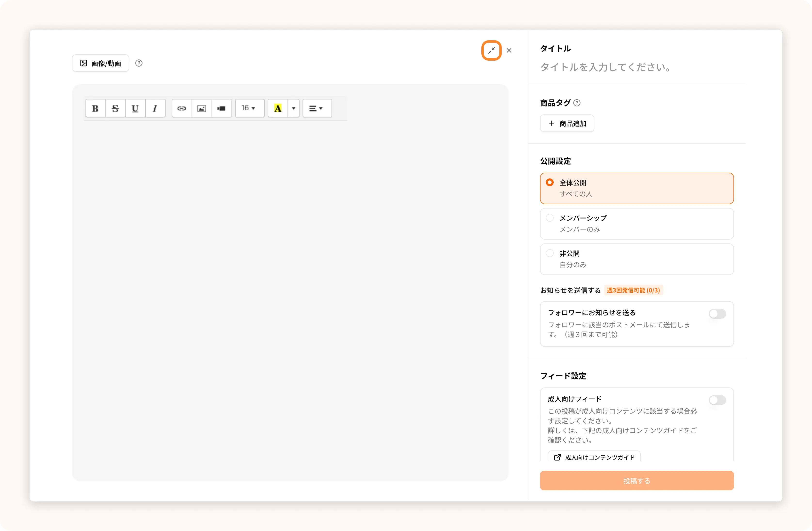Click the help icon beside 商品タグ

point(577,103)
